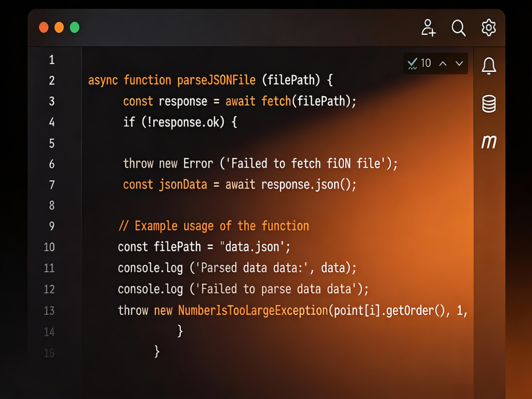Click the 'Example usage of the function' comment
Screen dimensions: 532x399
click(x=221, y=226)
